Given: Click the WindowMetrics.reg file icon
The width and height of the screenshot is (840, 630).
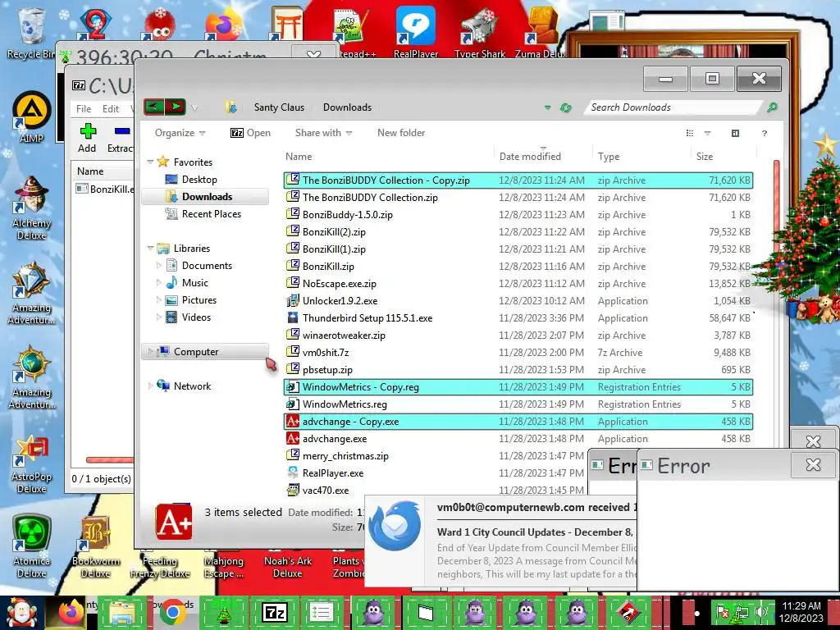Looking at the screenshot, I should (293, 404).
